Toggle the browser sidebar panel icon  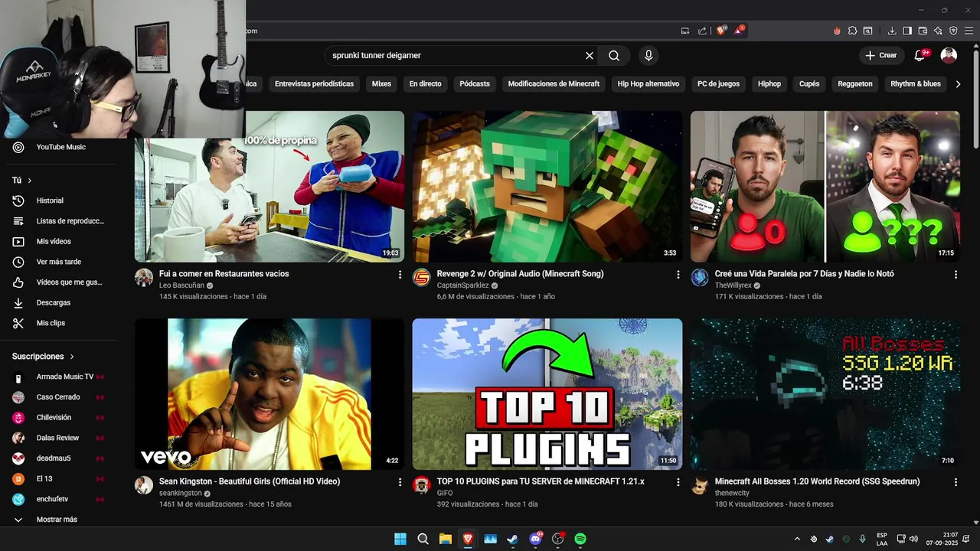907,31
